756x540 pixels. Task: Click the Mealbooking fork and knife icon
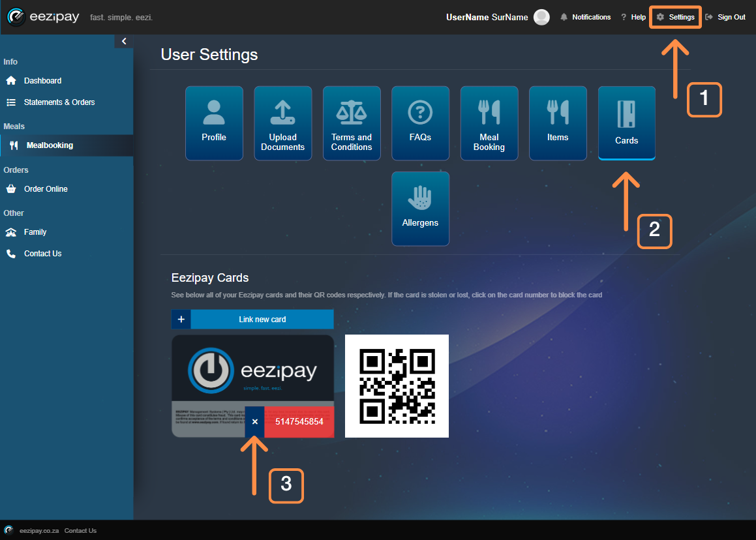click(x=14, y=145)
